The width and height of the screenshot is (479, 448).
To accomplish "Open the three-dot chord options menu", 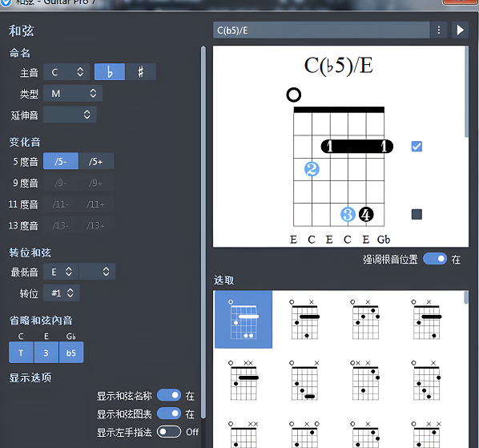I will tap(439, 30).
